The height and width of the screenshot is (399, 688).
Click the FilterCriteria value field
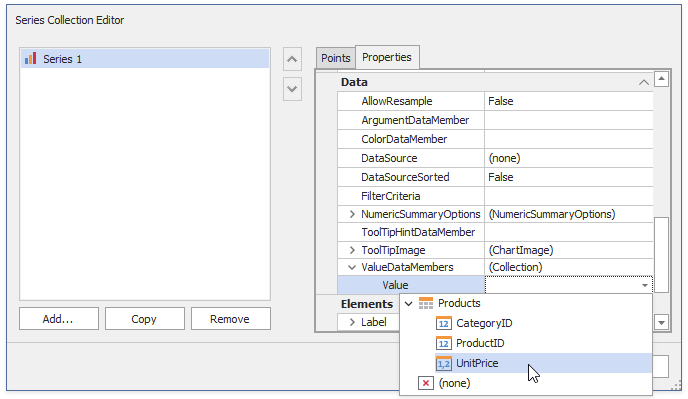tap(569, 196)
